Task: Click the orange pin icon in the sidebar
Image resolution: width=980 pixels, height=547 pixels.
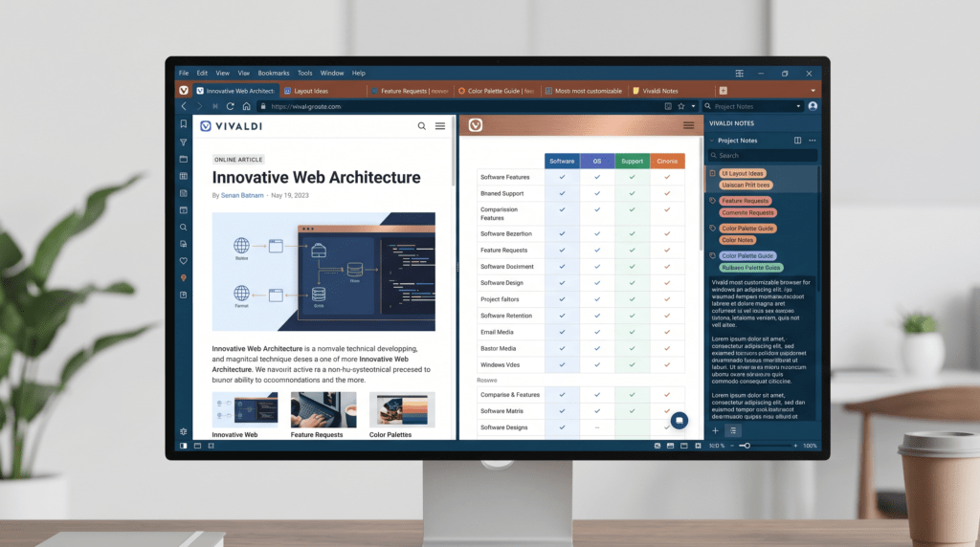Action: pos(183,278)
